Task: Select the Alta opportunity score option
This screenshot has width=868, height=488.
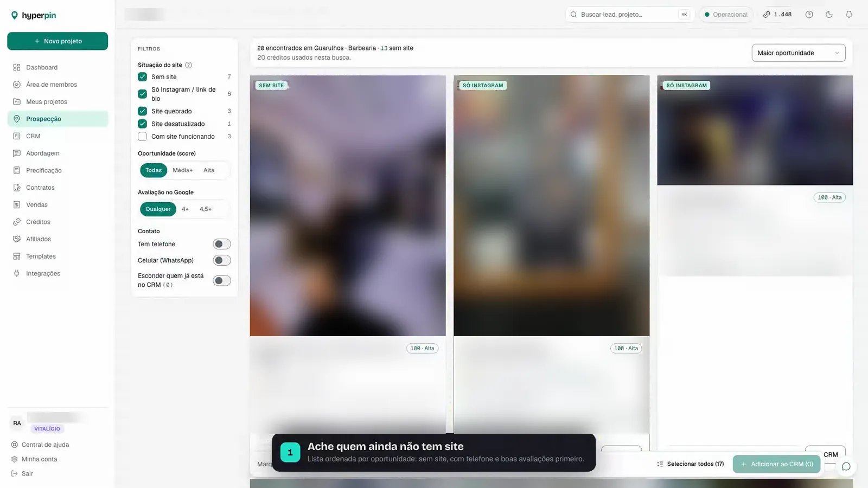Action: tap(209, 170)
